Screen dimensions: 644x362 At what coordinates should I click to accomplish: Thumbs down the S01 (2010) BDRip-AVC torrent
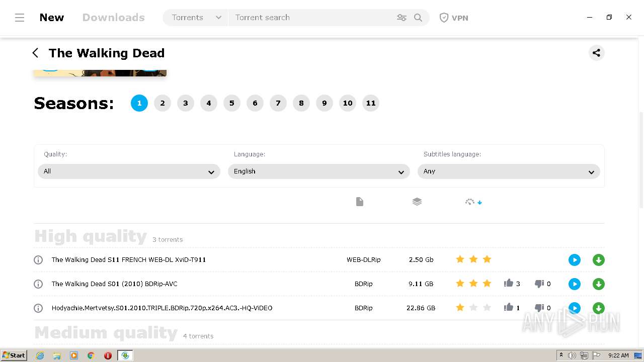click(539, 284)
